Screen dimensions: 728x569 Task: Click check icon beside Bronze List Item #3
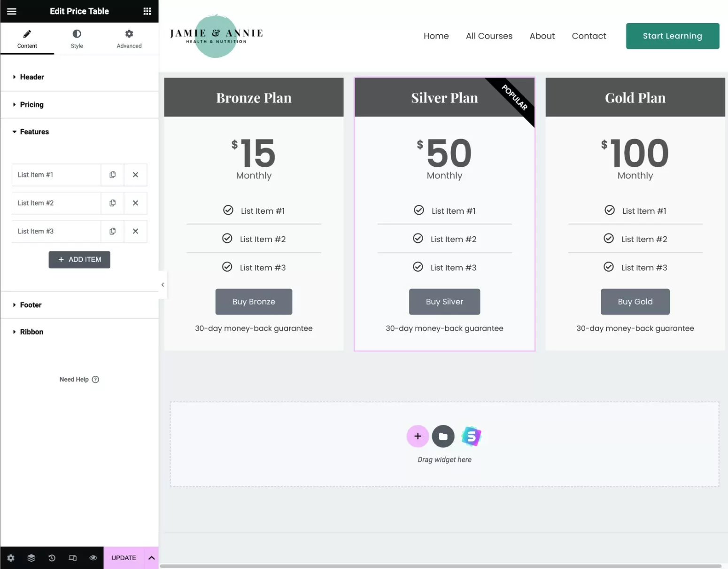pyautogui.click(x=227, y=267)
